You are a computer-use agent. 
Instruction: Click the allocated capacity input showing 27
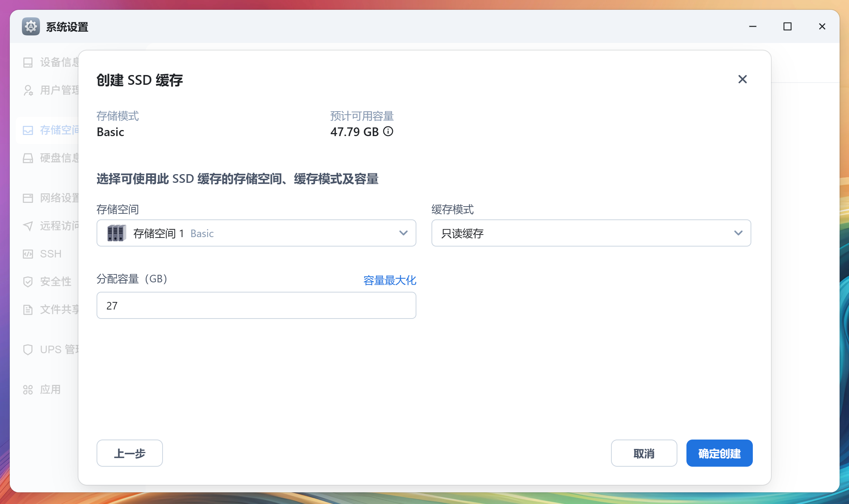pos(256,305)
